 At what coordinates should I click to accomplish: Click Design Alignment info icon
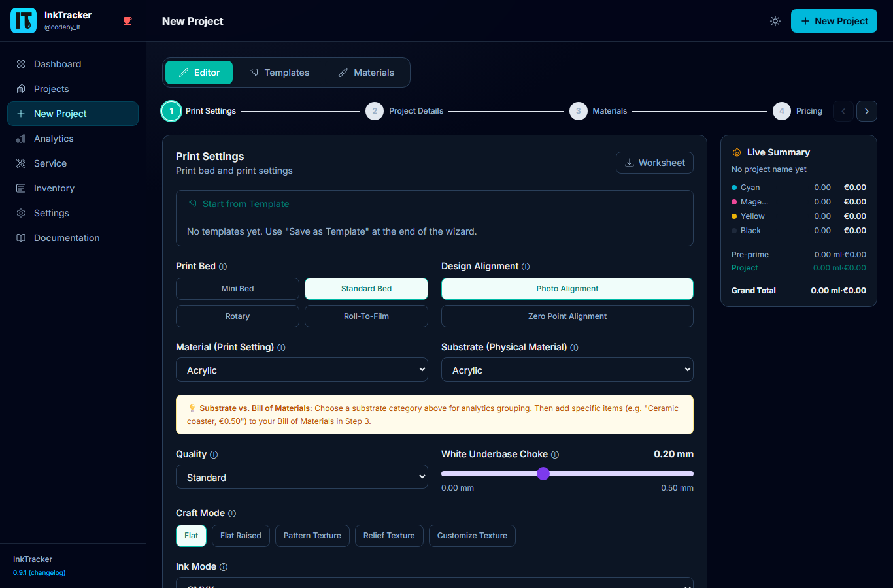click(x=526, y=267)
